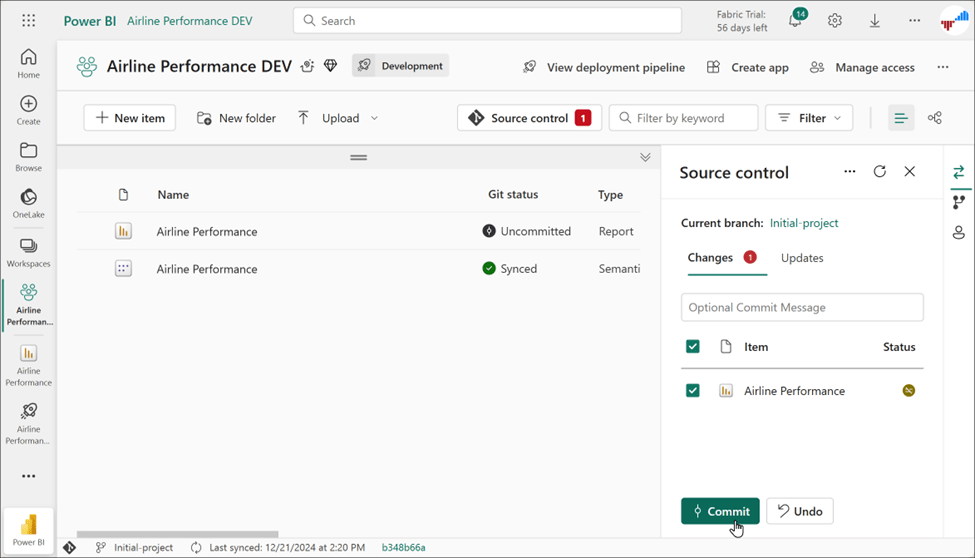Focus the Filter by keyword field

tap(683, 118)
